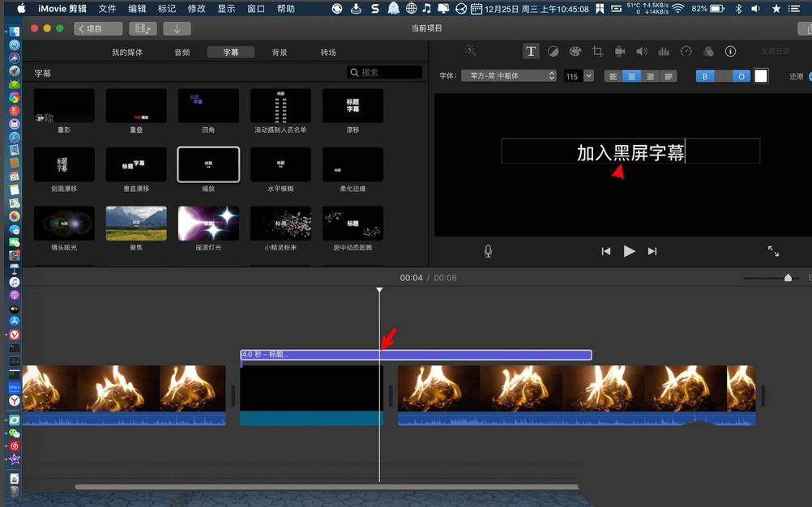Open the speedometer speed settings

[x=686, y=51]
